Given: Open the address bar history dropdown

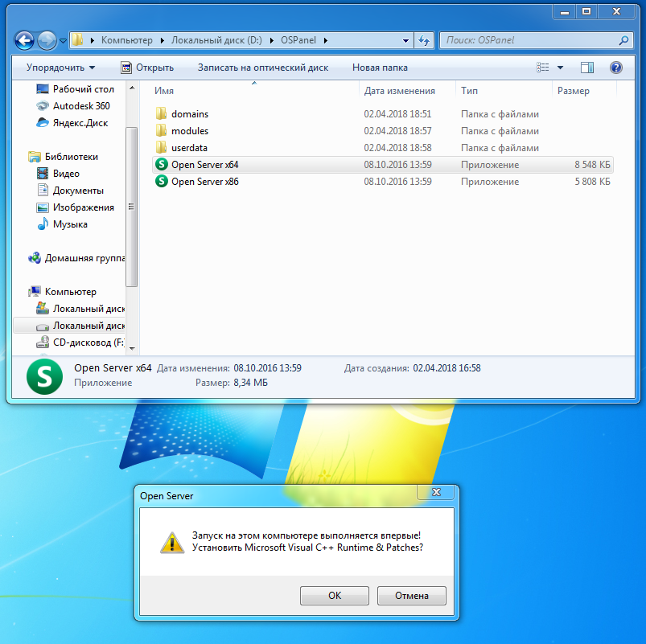Looking at the screenshot, I should point(406,40).
